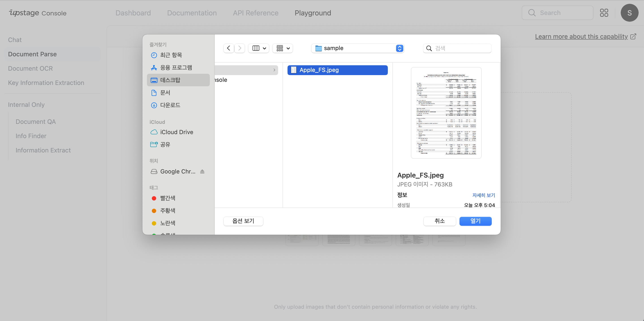Select Downloads folder (다운로드) in sidebar

[170, 105]
